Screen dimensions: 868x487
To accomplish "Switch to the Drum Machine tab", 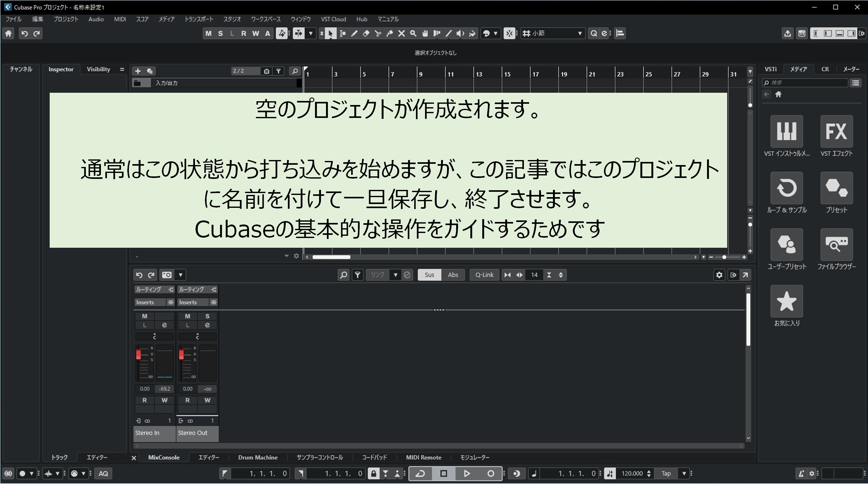I will 258,457.
